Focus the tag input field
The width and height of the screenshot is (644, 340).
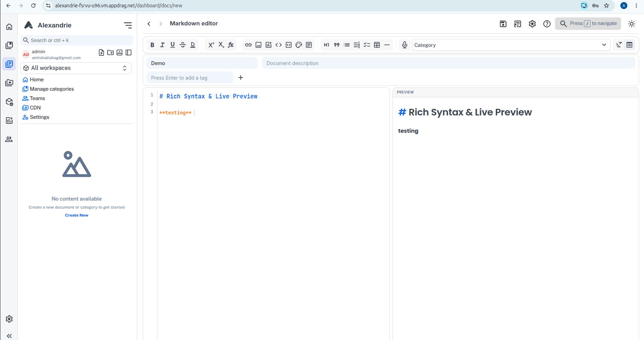[x=190, y=78]
